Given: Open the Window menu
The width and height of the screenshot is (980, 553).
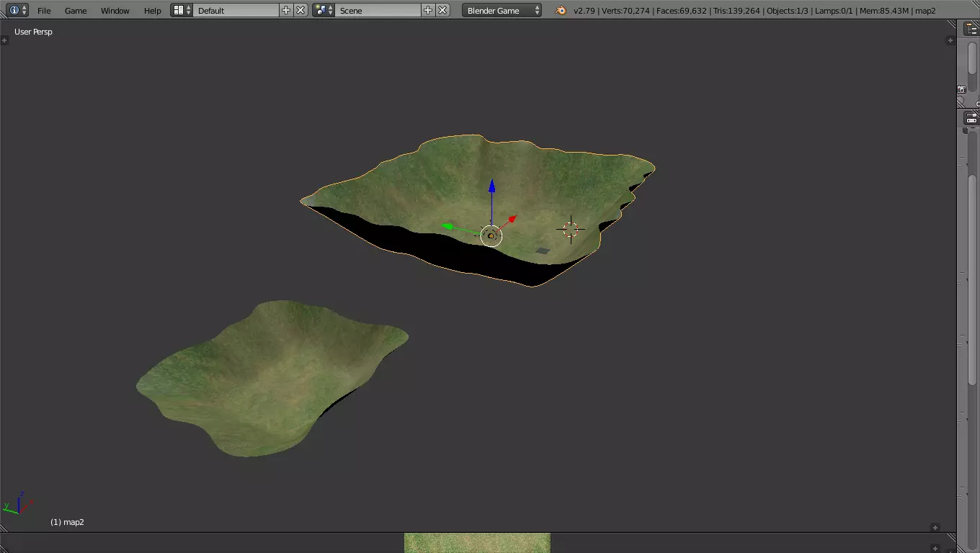Looking at the screenshot, I should (115, 10).
